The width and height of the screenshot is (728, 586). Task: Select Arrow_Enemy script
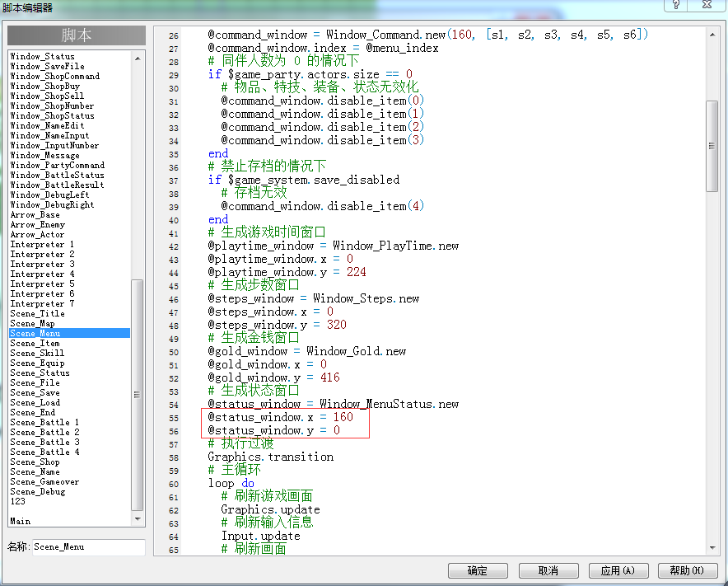point(38,224)
